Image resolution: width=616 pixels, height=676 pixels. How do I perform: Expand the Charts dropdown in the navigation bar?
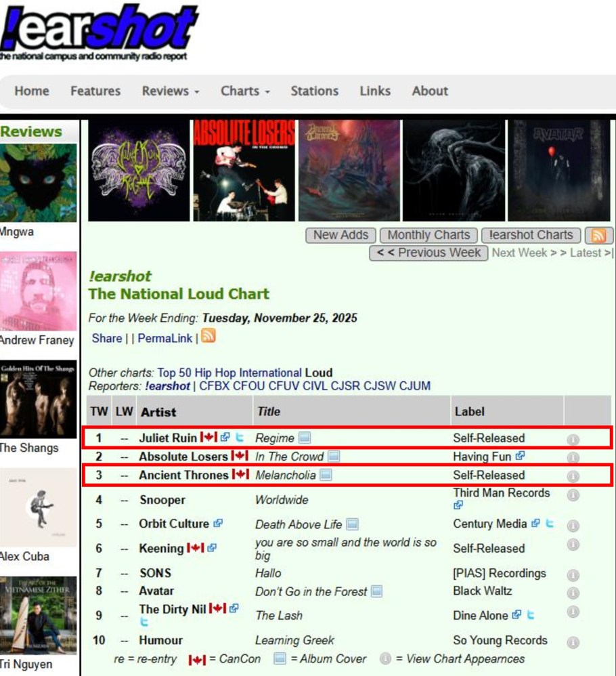pos(245,91)
